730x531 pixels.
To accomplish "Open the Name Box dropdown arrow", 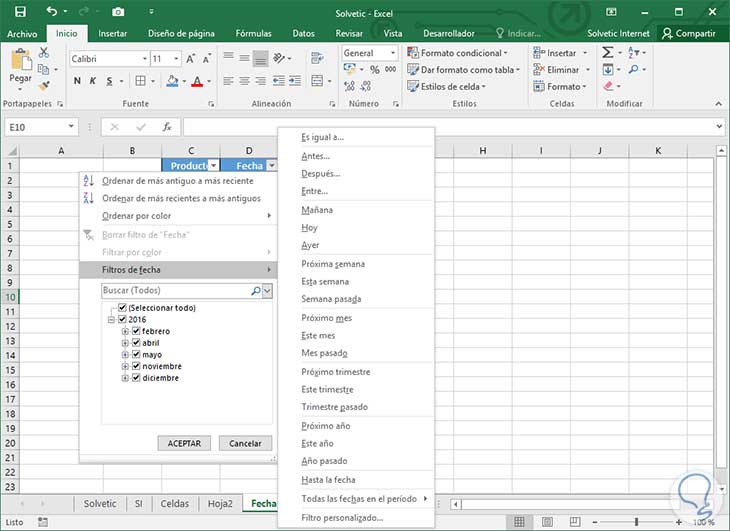I will [71, 126].
